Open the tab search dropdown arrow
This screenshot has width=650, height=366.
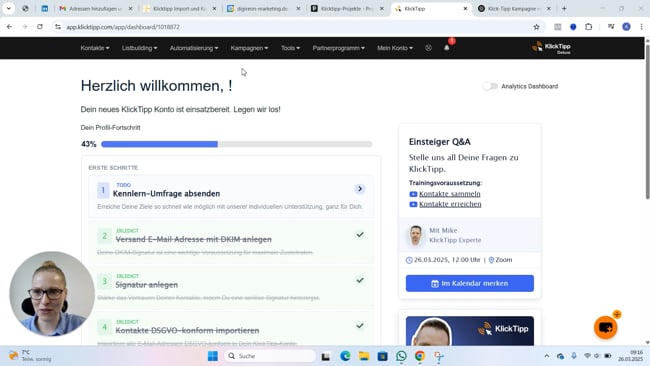click(8, 8)
